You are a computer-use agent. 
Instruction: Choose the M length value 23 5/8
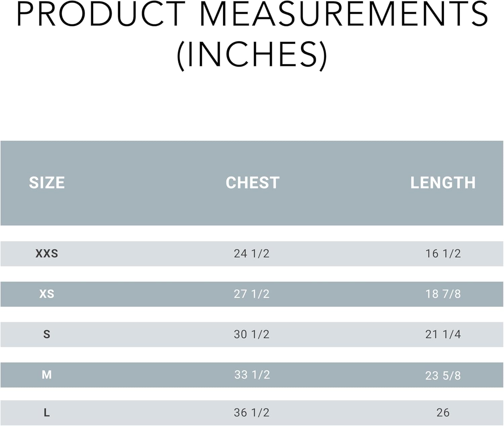tap(443, 375)
